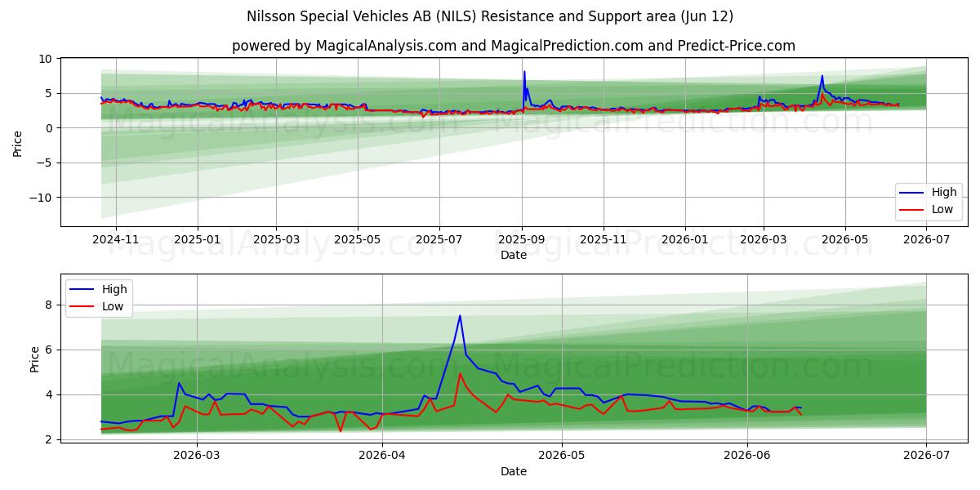Click the '2025-11' date tick label

click(x=604, y=240)
